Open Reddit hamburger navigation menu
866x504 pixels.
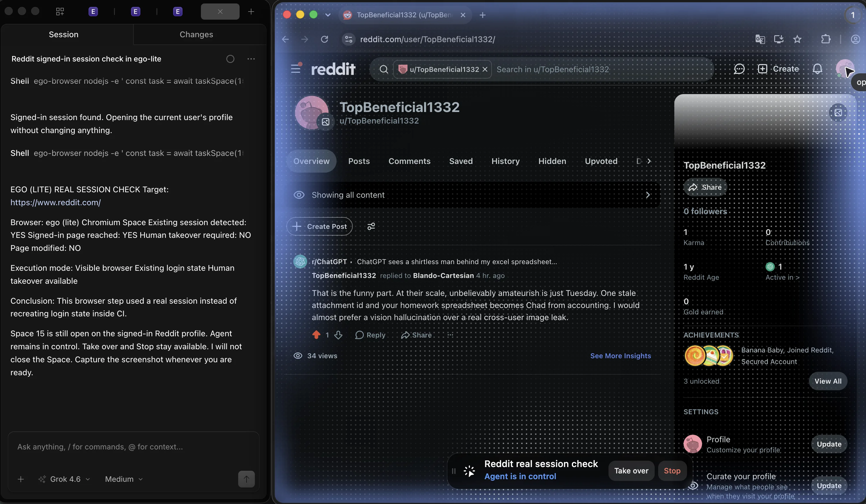click(296, 69)
